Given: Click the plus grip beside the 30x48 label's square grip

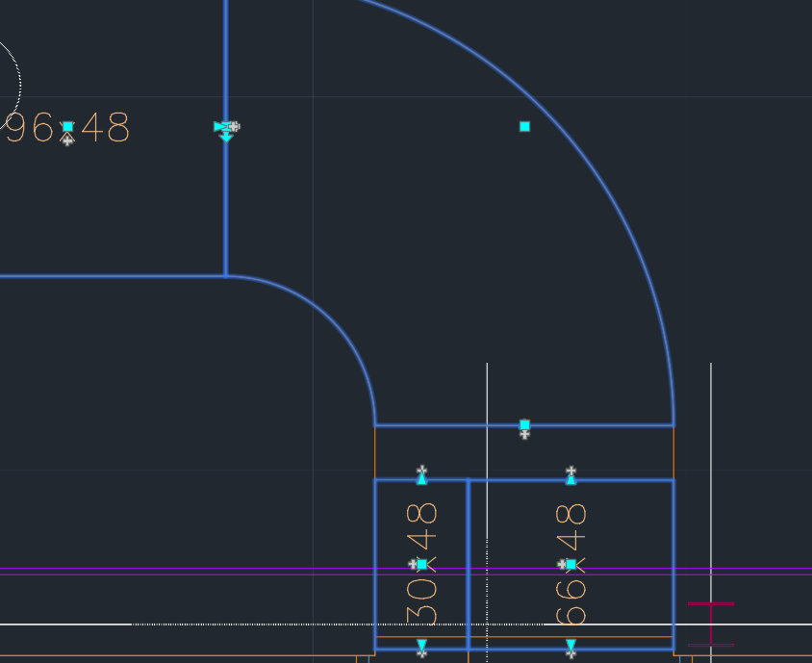Looking at the screenshot, I should tap(413, 564).
